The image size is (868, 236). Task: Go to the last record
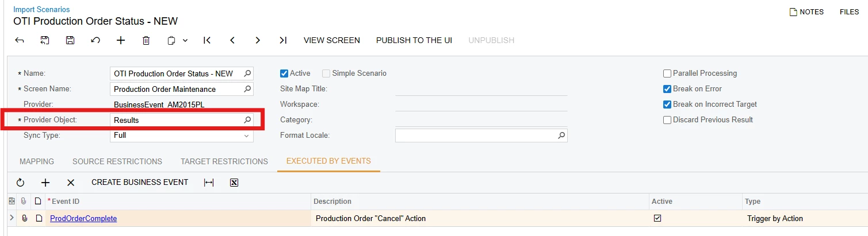coord(283,40)
